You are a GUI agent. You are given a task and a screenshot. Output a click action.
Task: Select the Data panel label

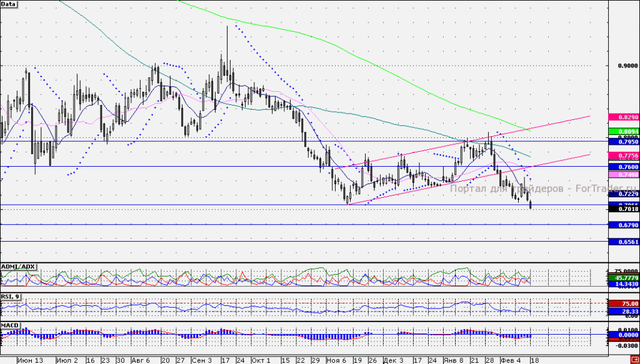8,4
